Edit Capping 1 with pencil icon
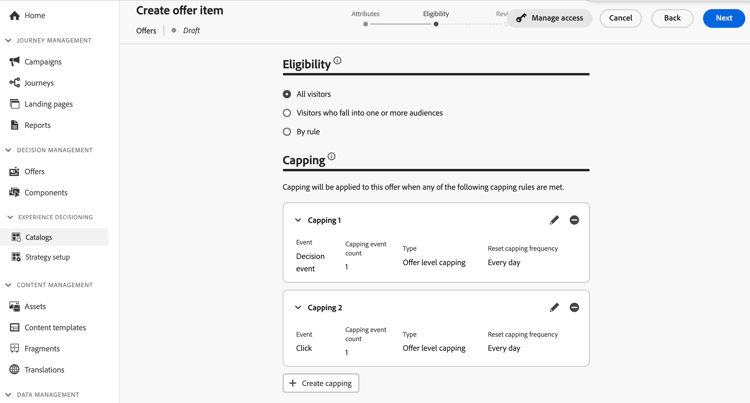The width and height of the screenshot is (750, 403). (554, 220)
